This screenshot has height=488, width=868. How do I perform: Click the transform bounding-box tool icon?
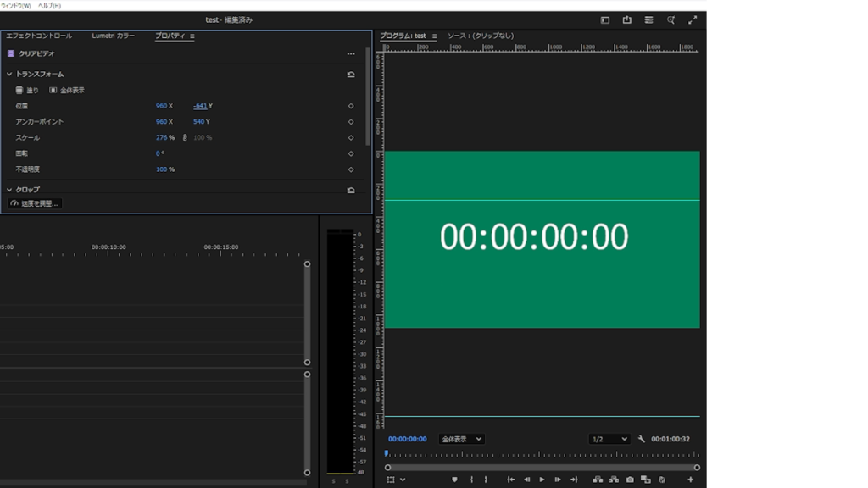[x=391, y=480]
